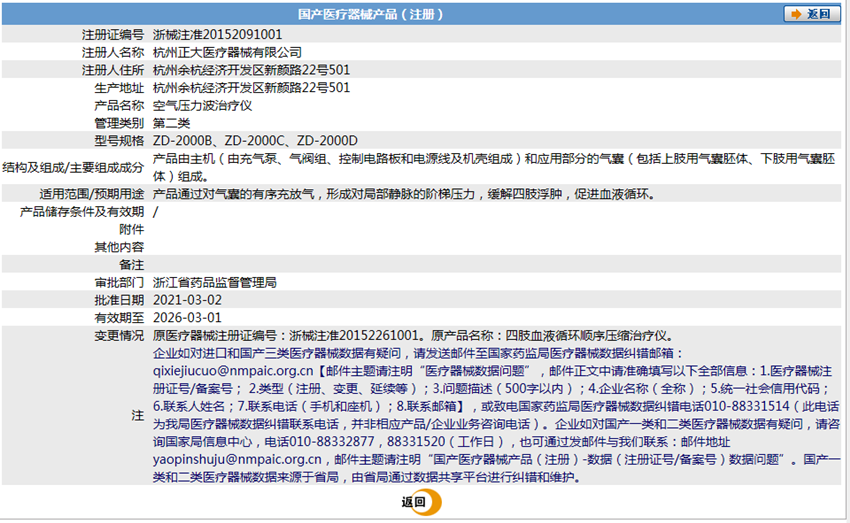Click the orange arrow icon in top 返回 button
Screen dimensions: 850x523
795,14
